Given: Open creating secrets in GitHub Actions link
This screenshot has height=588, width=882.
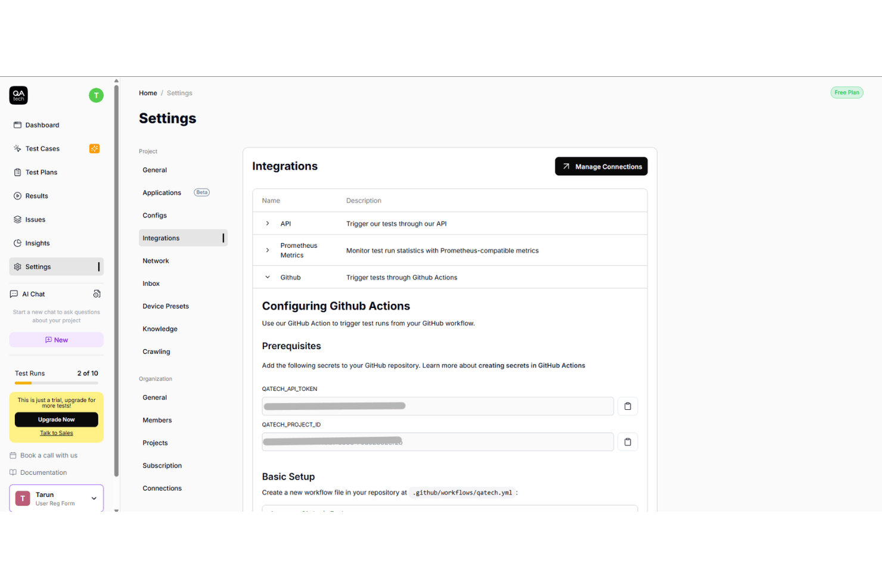Looking at the screenshot, I should coord(532,366).
